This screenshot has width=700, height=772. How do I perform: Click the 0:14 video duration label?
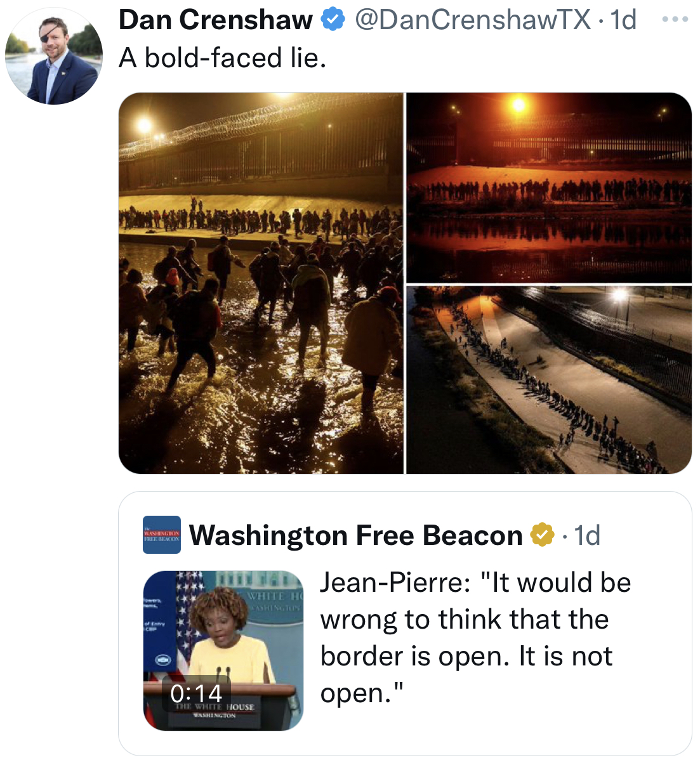pyautogui.click(x=196, y=693)
